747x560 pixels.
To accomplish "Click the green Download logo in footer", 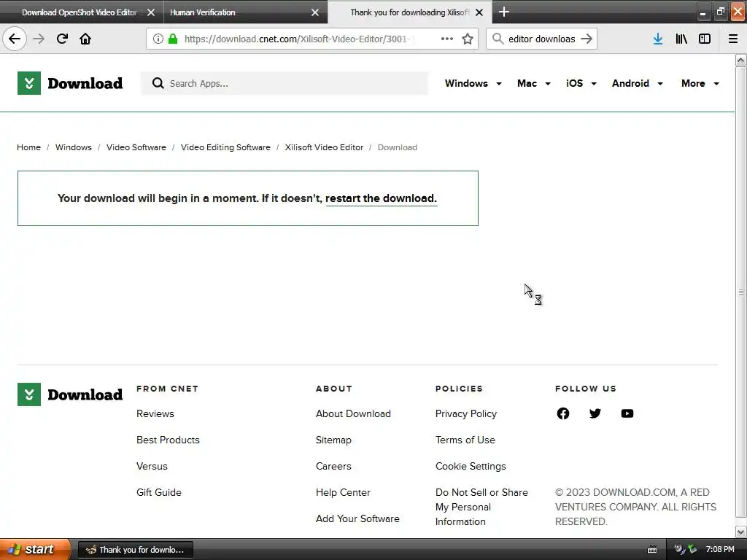I will 70,394.
